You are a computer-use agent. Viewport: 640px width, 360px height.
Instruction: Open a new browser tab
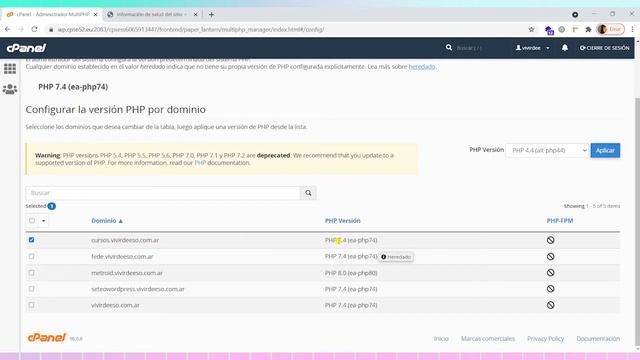click(x=211, y=14)
